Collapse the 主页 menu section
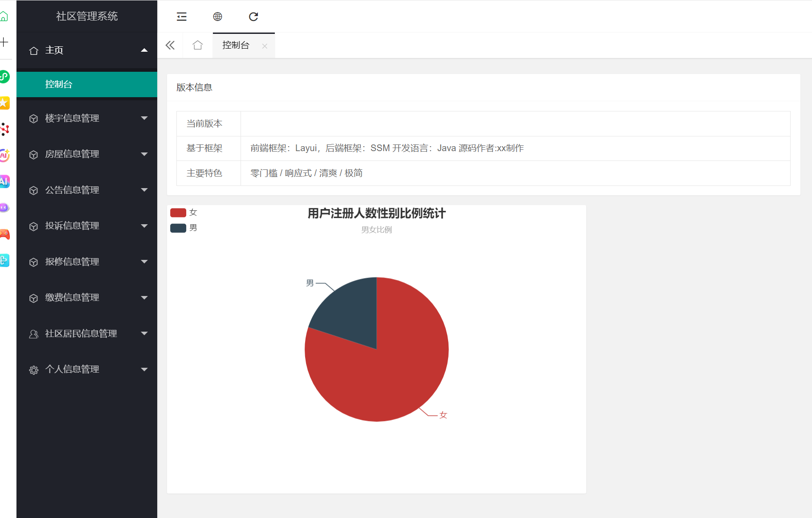 click(144, 50)
